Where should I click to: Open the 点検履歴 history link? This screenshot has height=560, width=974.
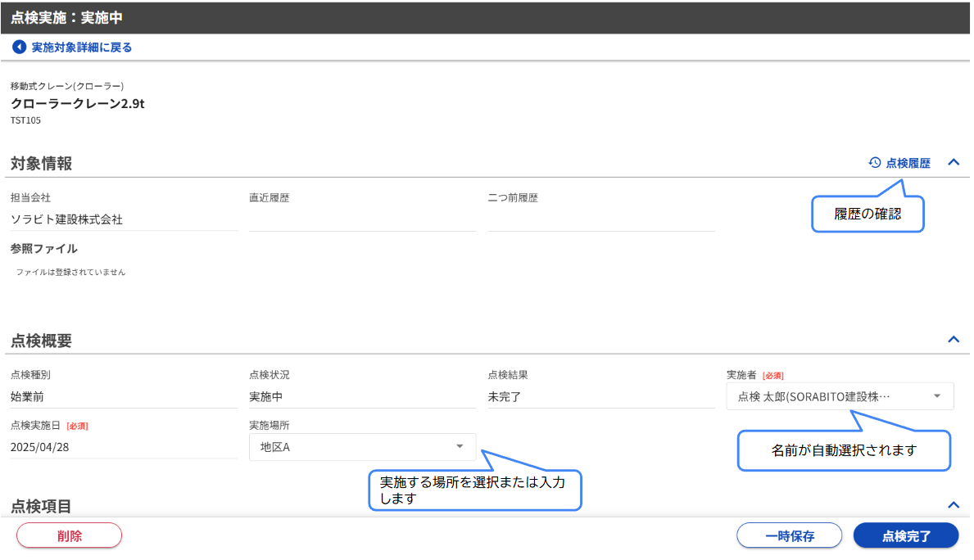click(x=908, y=163)
